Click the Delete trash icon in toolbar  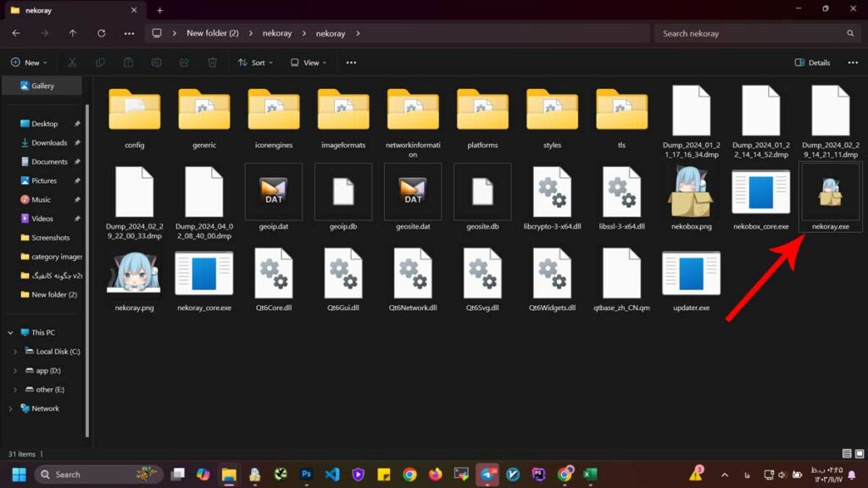click(x=213, y=63)
